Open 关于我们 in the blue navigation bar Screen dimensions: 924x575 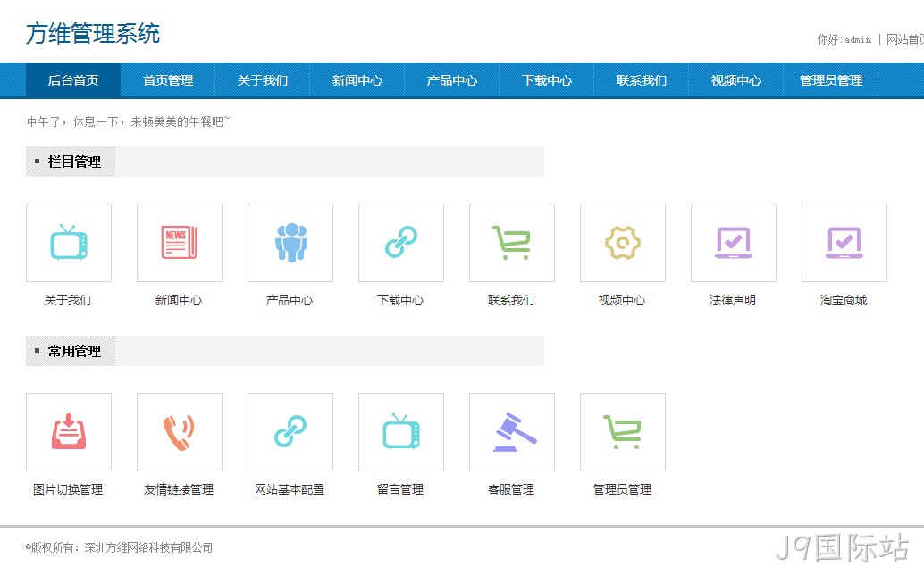[262, 80]
